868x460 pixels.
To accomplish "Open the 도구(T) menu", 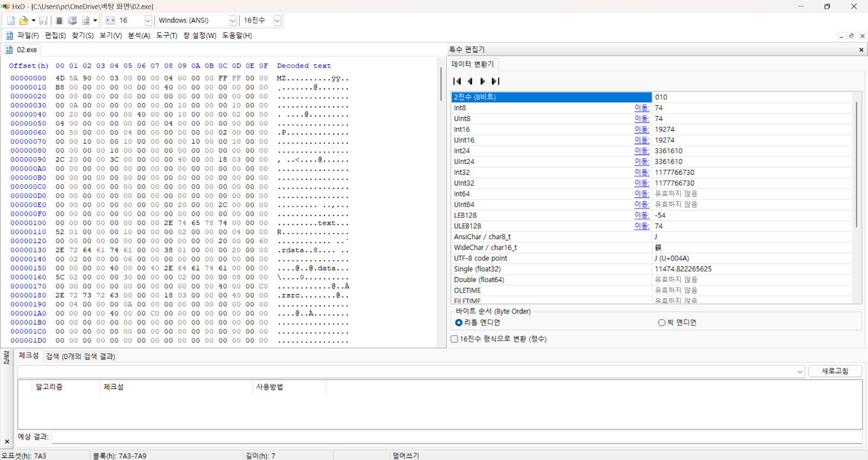I will [x=167, y=35].
